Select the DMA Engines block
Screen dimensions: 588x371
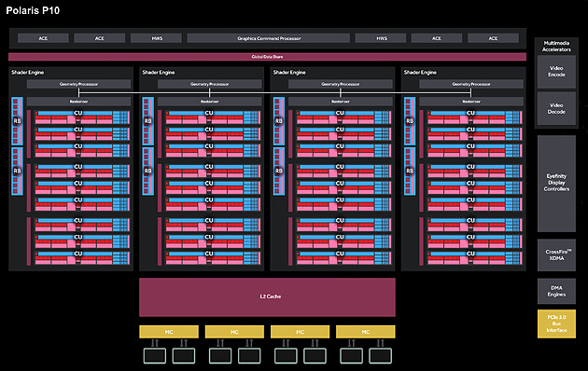tap(556, 291)
